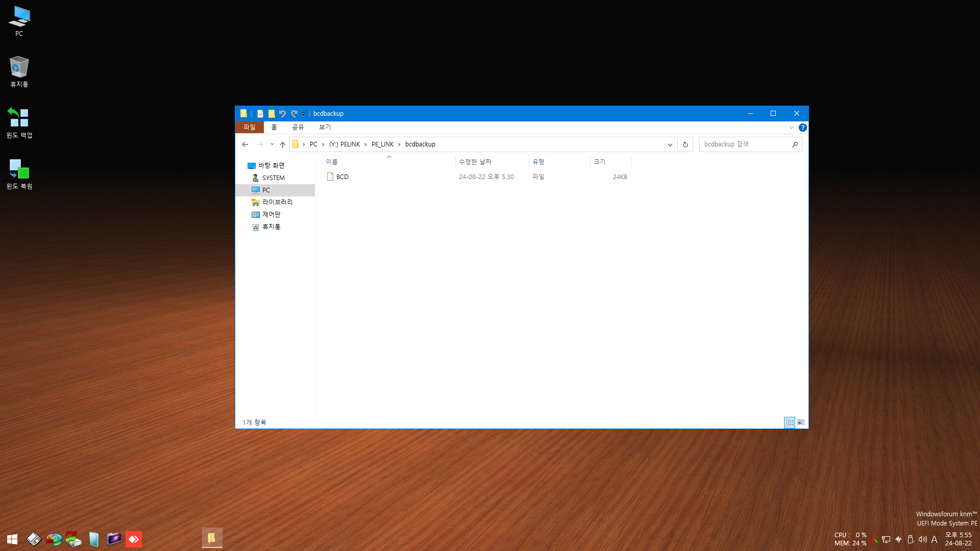Refresh the bcdbackup folder view
This screenshot has height=551, width=980.
coord(685,145)
